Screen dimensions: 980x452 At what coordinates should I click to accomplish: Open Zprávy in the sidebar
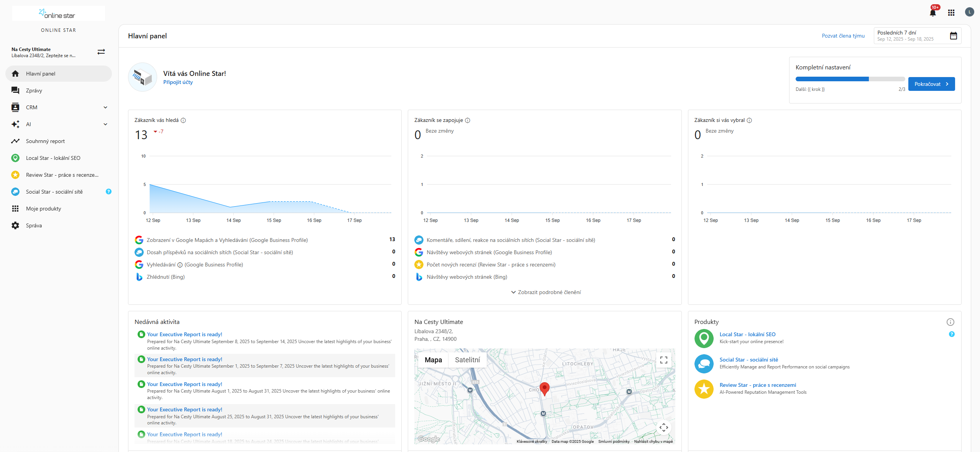(34, 90)
